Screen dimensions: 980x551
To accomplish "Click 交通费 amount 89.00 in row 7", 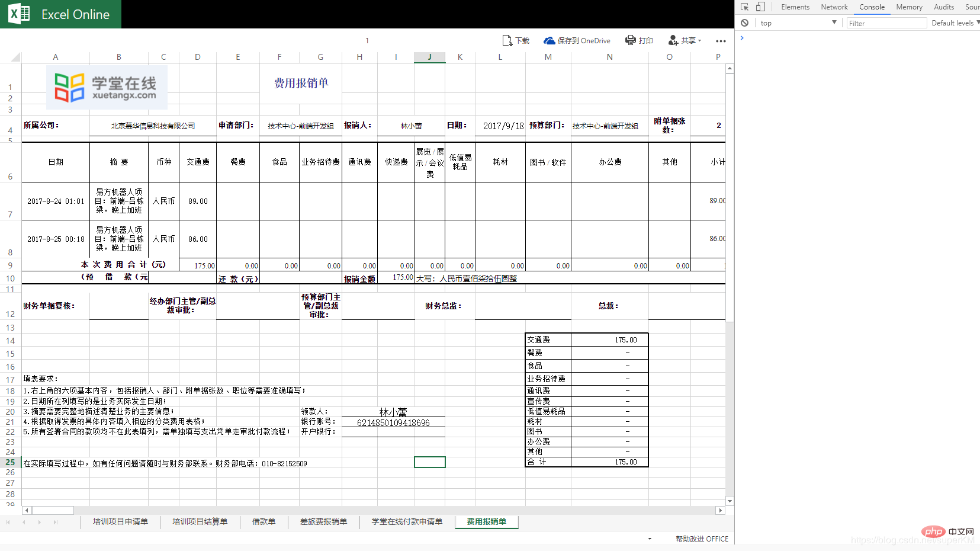I will click(198, 201).
